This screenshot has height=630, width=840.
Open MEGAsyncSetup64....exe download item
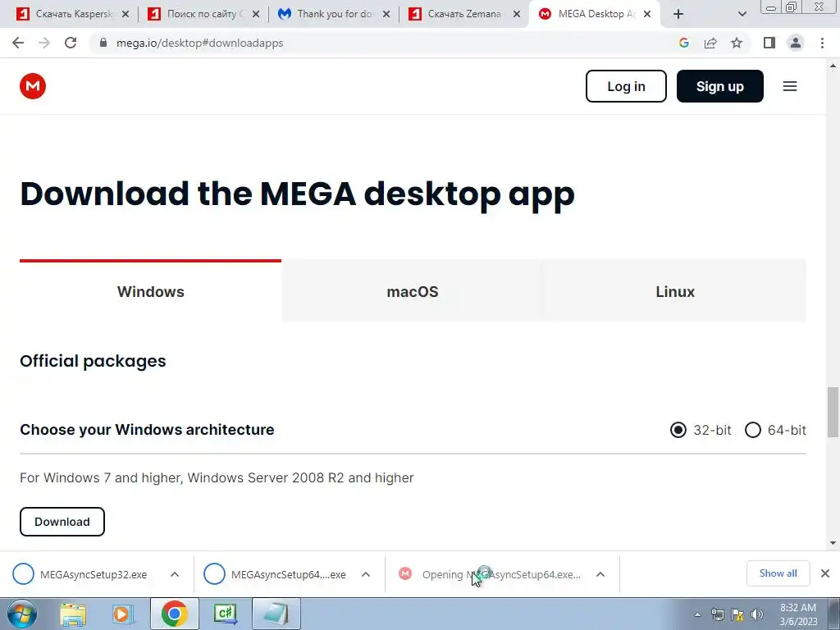[288, 574]
